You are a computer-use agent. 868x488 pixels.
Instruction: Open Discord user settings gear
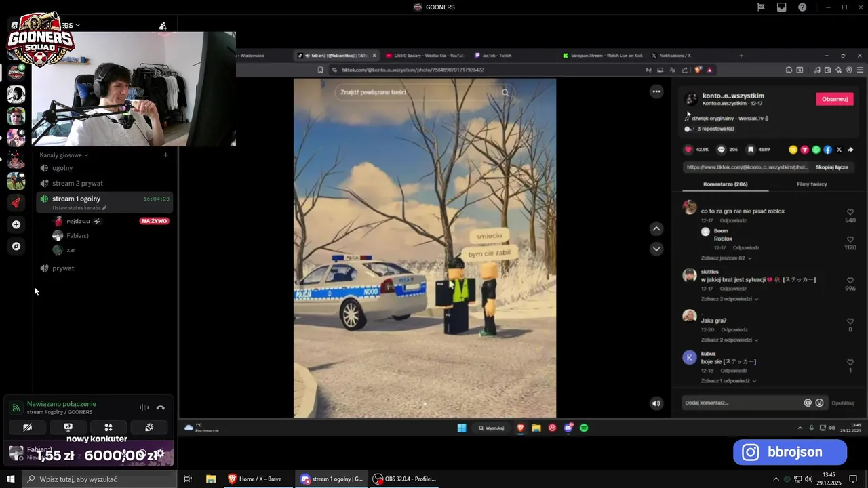pyautogui.click(x=161, y=453)
